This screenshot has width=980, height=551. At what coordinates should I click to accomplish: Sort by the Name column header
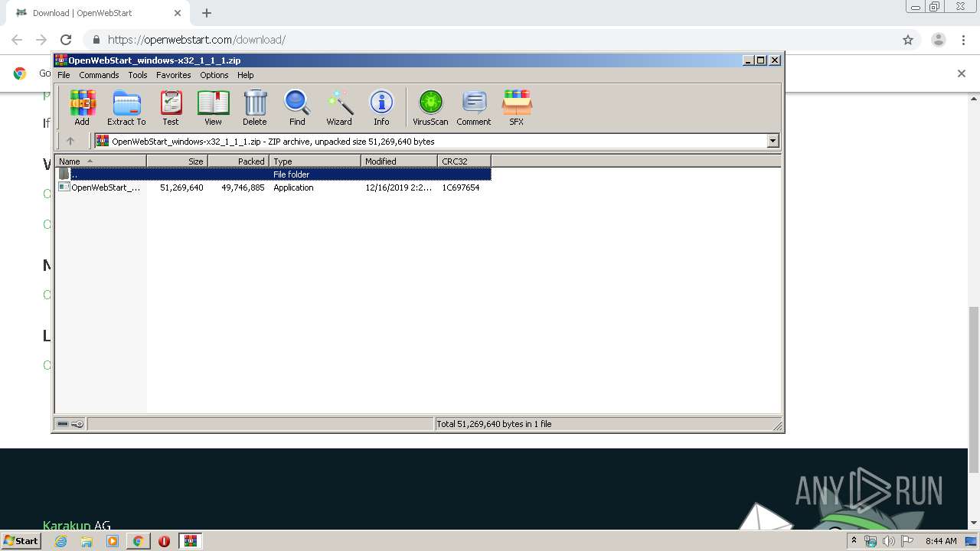click(100, 161)
